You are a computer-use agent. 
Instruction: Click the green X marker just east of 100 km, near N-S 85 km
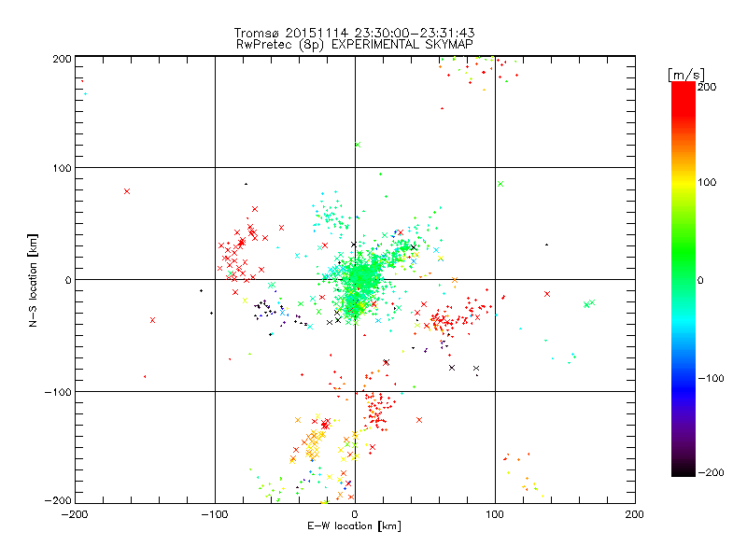(x=500, y=184)
